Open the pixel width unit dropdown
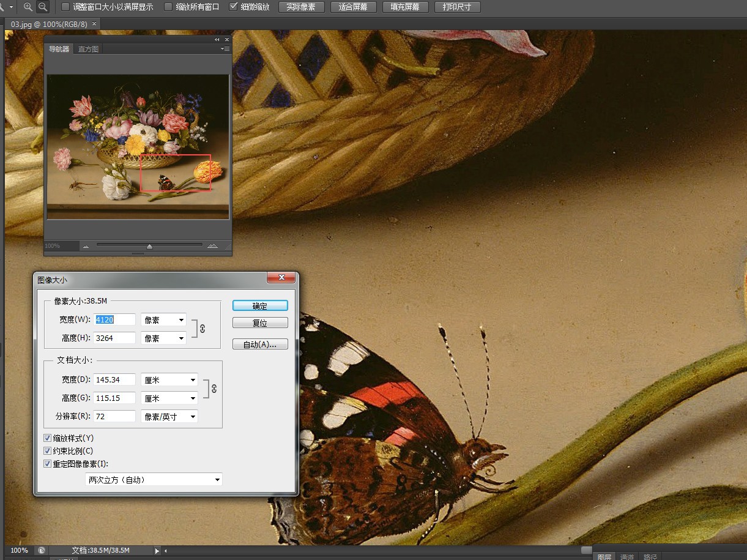 click(x=163, y=319)
